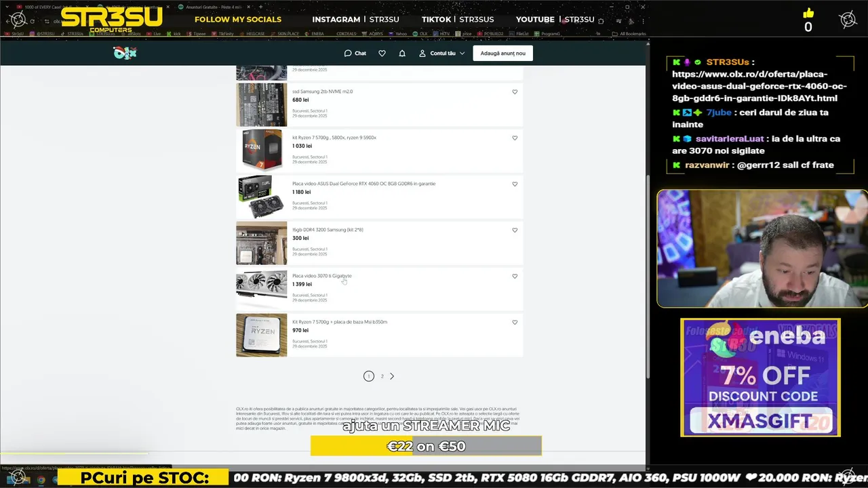Click the '1 399 lei' price text

302,284
